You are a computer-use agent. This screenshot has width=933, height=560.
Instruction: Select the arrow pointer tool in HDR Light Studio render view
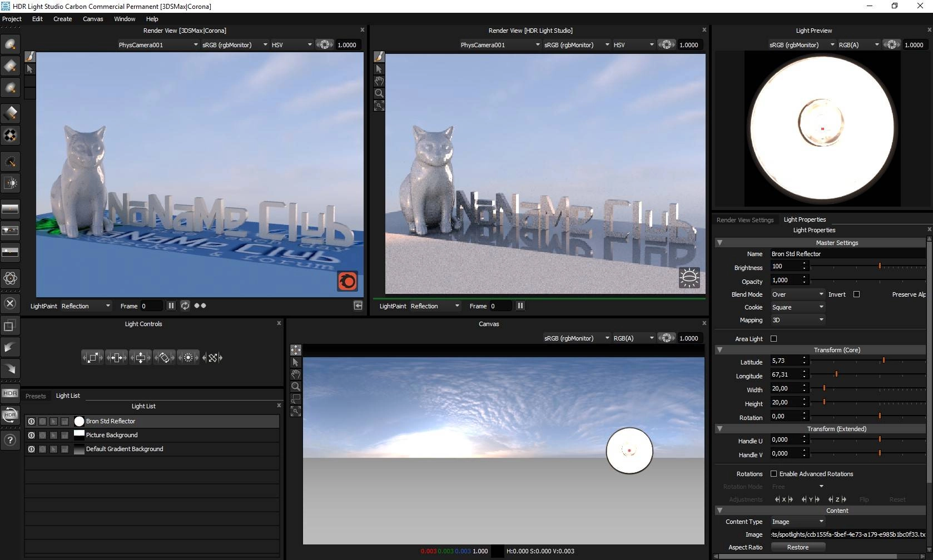(379, 69)
